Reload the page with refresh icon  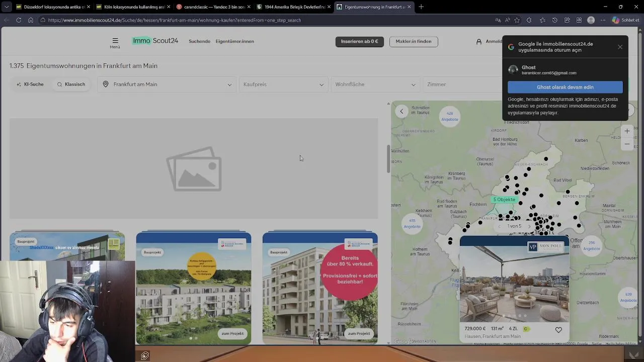(x=19, y=20)
